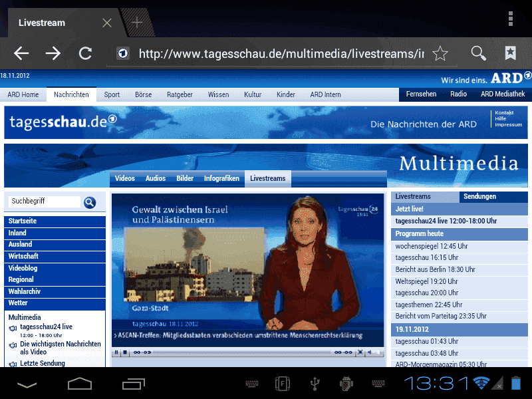Open browser search with the magnifier icon
Viewport: 532px width, 399px height.
pyautogui.click(x=478, y=53)
